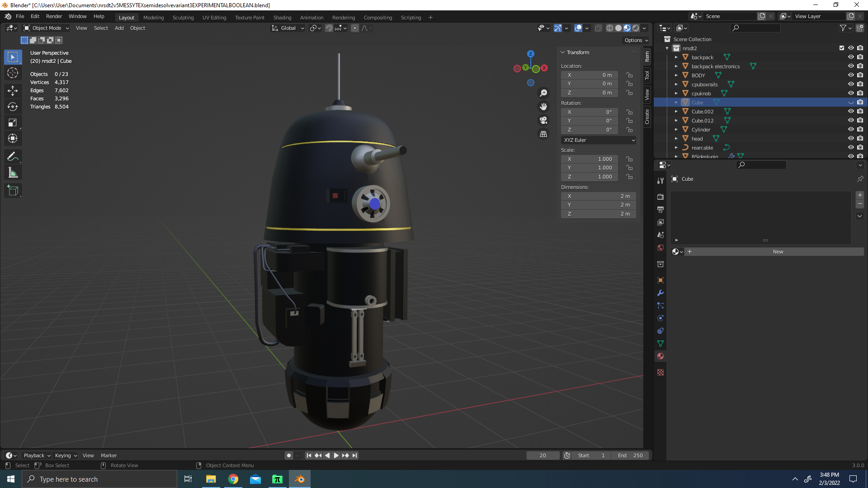Open the Object Mode dropdown
Screen dimensions: 868x488
pos(47,28)
